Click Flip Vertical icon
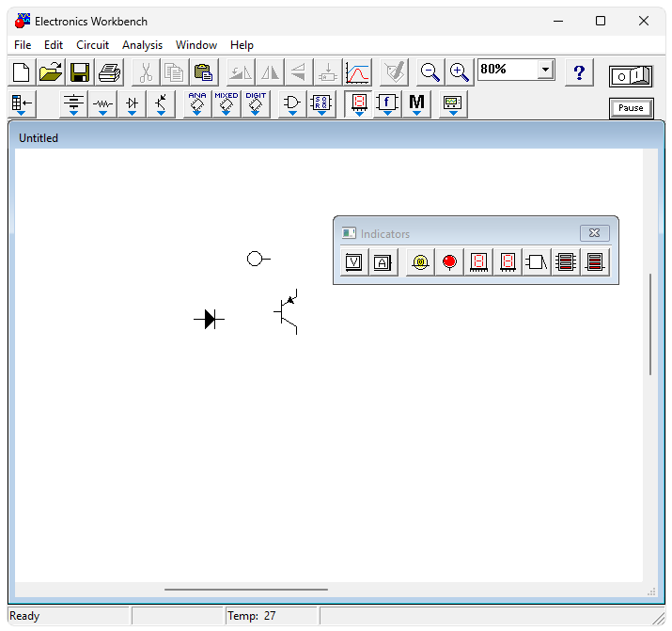Screen dimensions: 672x631 [x=299, y=72]
